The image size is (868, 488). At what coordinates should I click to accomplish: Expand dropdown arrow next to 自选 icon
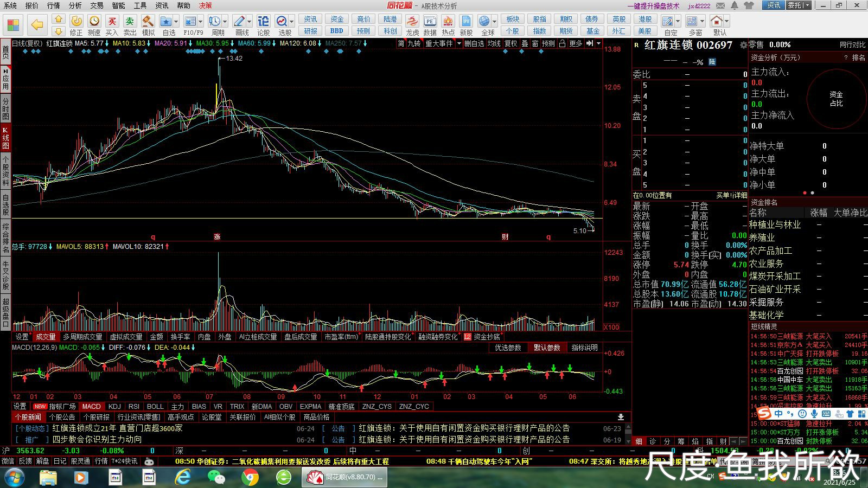(x=176, y=22)
